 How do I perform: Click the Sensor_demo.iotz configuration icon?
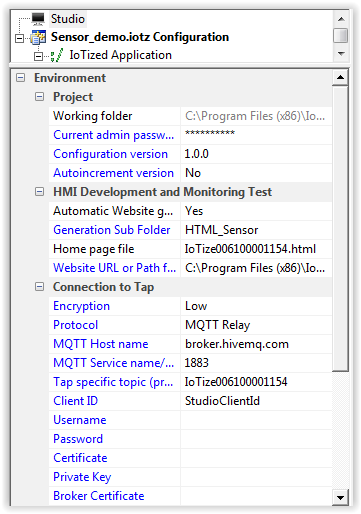38,37
